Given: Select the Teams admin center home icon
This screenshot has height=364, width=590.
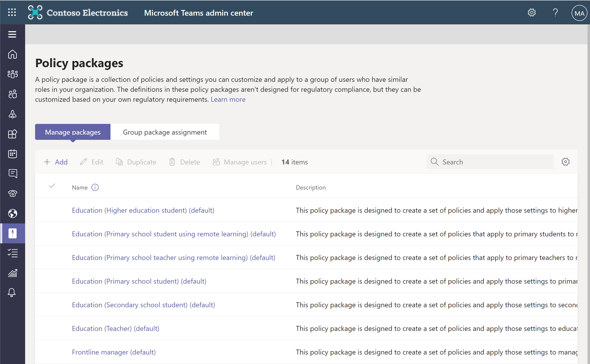Looking at the screenshot, I should (13, 54).
